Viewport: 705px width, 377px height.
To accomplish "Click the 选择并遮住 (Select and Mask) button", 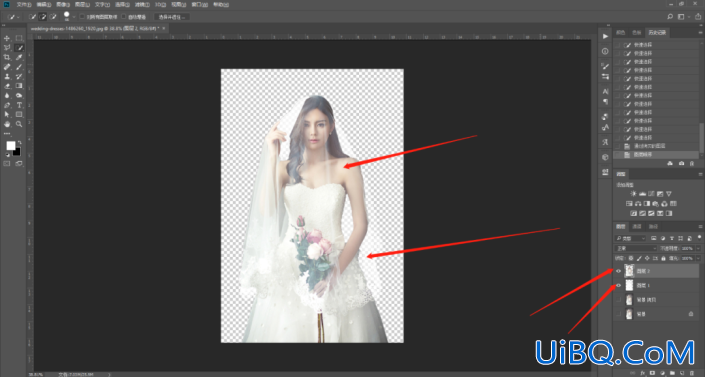I will point(171,17).
